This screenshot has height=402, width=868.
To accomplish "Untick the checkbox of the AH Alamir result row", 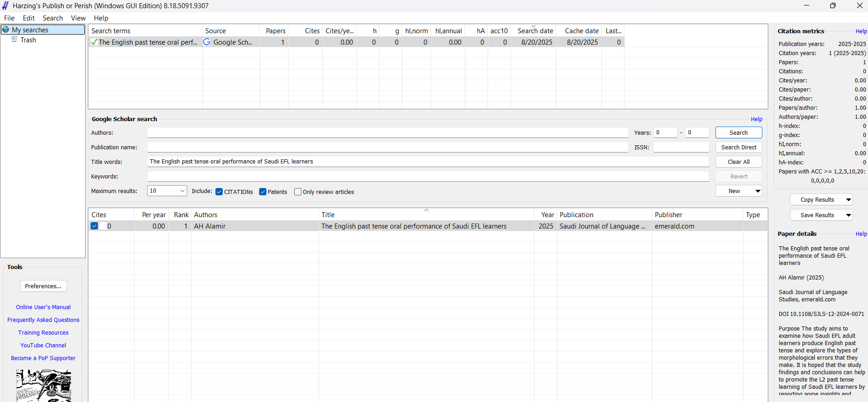I will (94, 226).
